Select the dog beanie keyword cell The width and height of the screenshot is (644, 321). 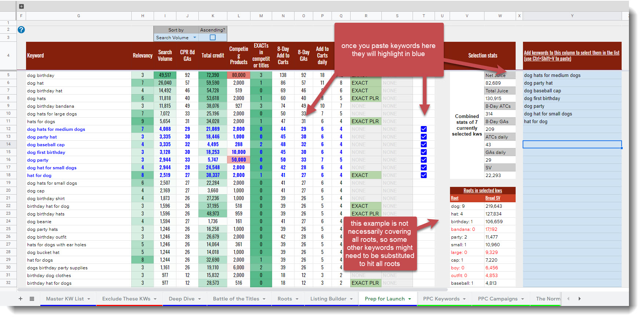[x=78, y=221]
